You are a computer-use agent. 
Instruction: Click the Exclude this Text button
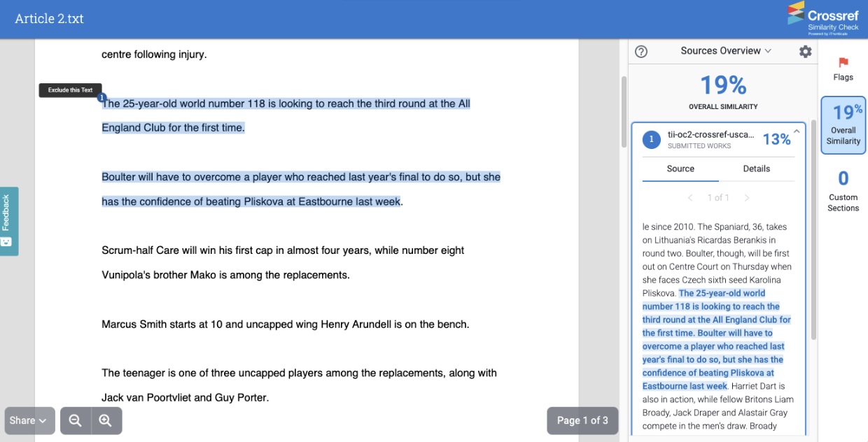(x=70, y=90)
